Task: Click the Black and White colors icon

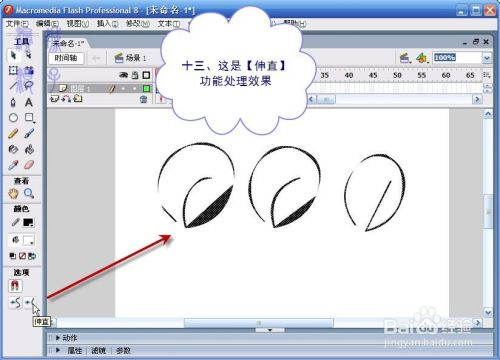Action: (13, 256)
